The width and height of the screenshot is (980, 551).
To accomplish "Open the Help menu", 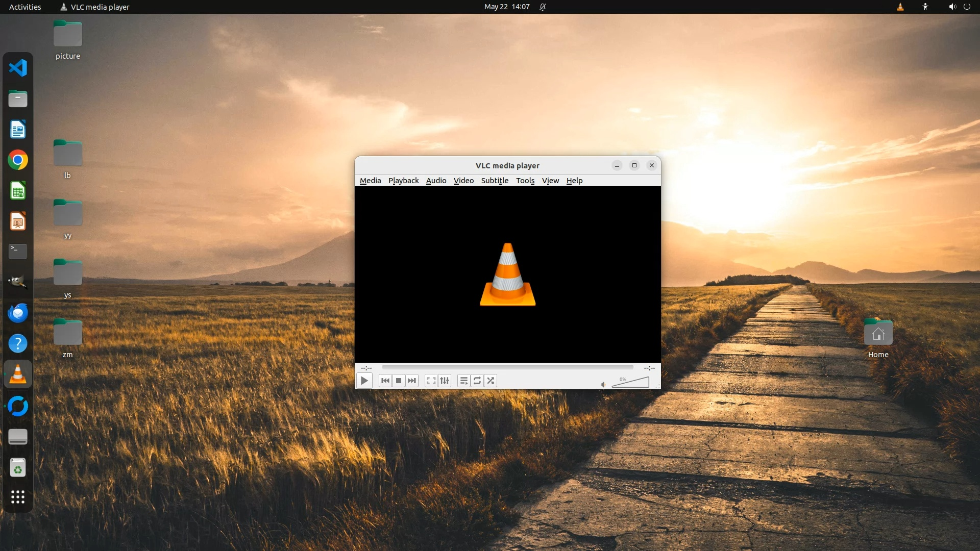I will click(x=574, y=181).
